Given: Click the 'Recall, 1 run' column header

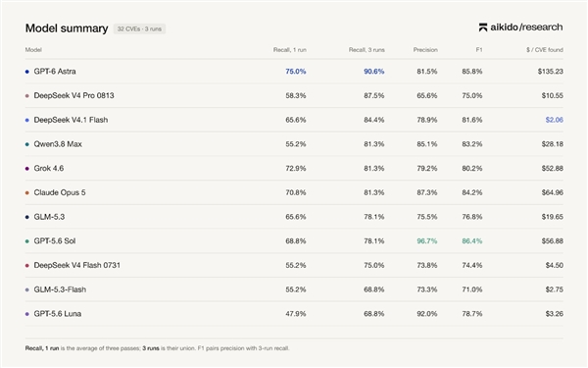Looking at the screenshot, I should tap(289, 50).
